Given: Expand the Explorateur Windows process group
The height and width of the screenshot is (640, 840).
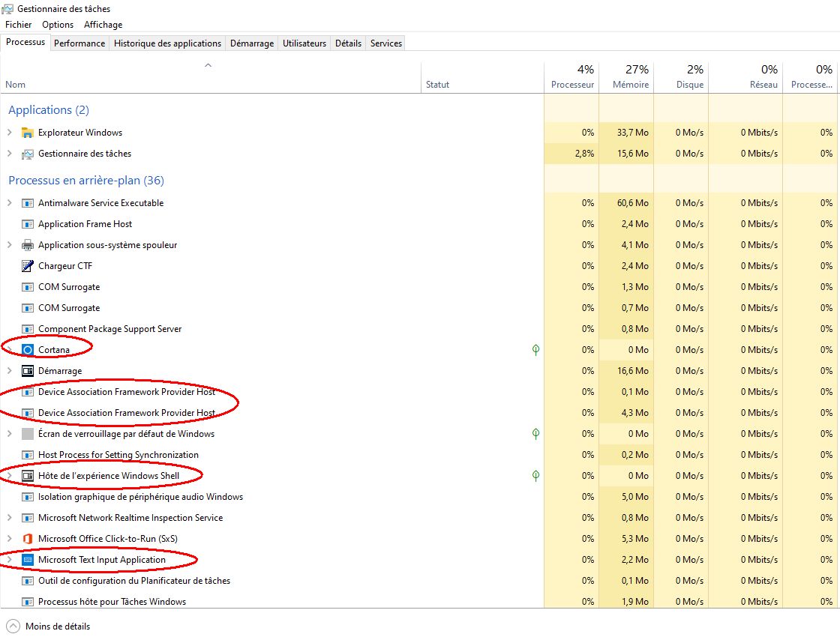Looking at the screenshot, I should 9,133.
